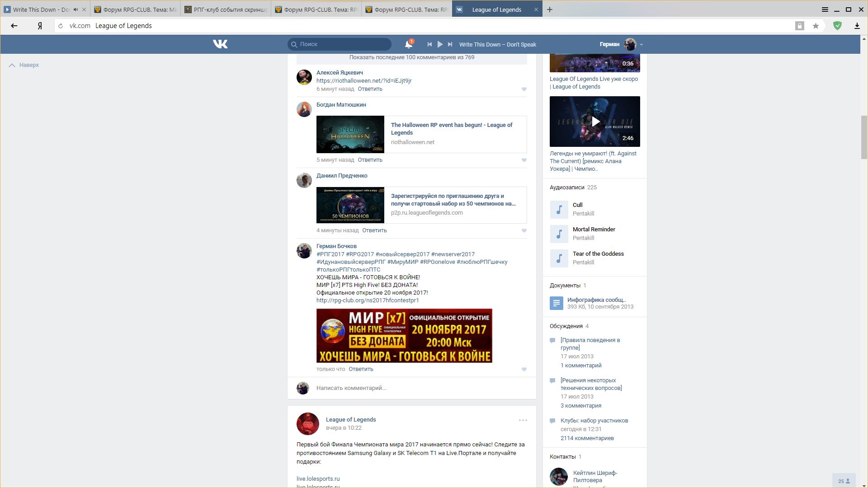Like Герман Бочков's comment

coord(524,369)
